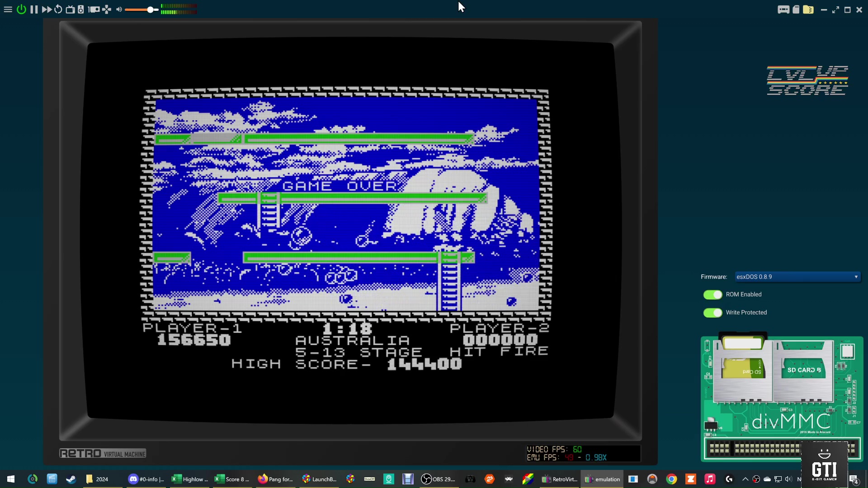The width and height of the screenshot is (868, 488).
Task: Switch to the Highlow Excel workbook
Action: 190,479
